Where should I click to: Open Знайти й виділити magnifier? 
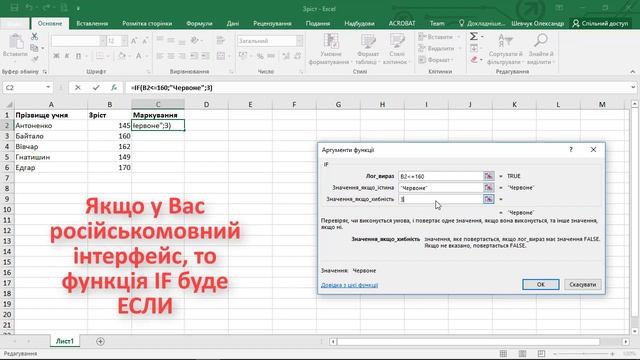pyautogui.click(x=540, y=49)
